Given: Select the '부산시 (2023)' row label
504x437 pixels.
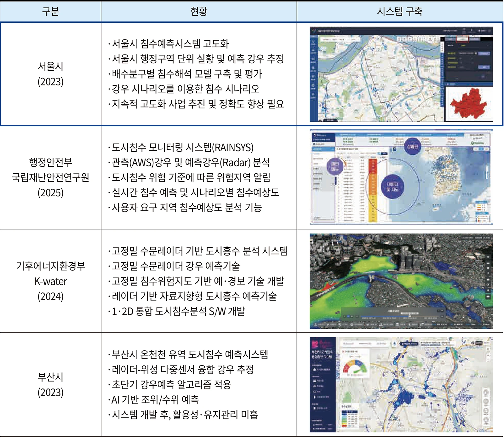Looking at the screenshot, I should tap(50, 385).
